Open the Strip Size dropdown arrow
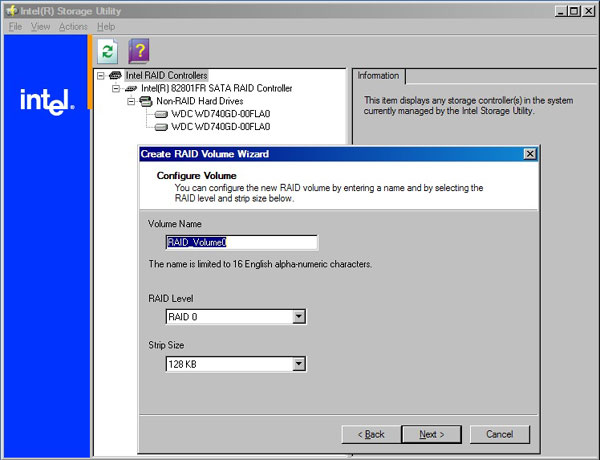The width and height of the screenshot is (600, 460). click(x=298, y=364)
